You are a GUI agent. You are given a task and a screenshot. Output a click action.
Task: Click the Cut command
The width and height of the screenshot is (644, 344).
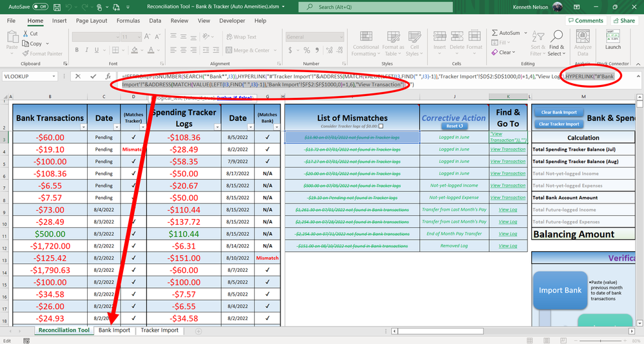point(30,33)
